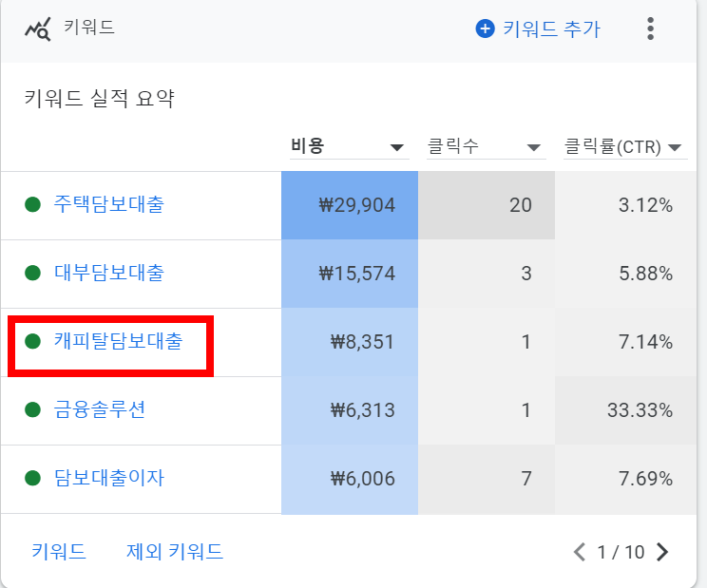Go to next page with right chevron
This screenshot has height=588, width=707.
coord(662,552)
